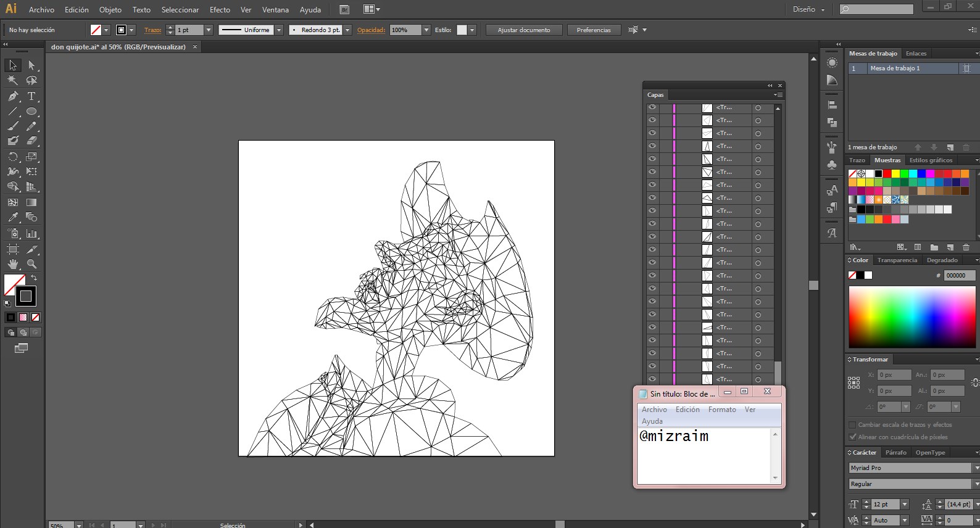The height and width of the screenshot is (528, 980).
Task: Open the swatch libraries menu icon
Action: click(x=855, y=247)
